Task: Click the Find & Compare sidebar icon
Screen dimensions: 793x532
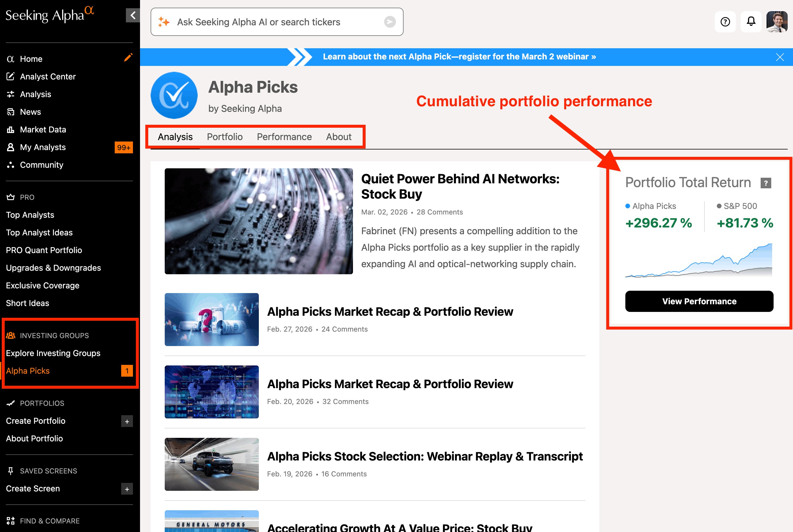Action: pos(11,521)
